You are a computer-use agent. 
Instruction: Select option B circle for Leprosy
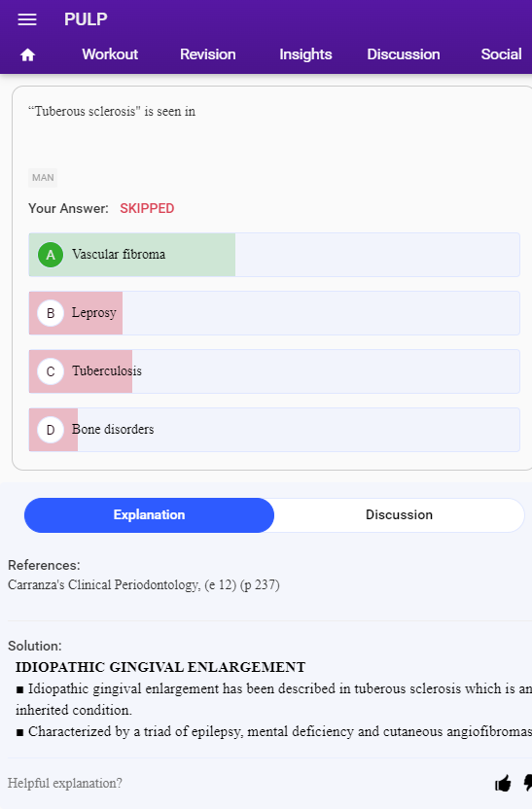click(51, 313)
